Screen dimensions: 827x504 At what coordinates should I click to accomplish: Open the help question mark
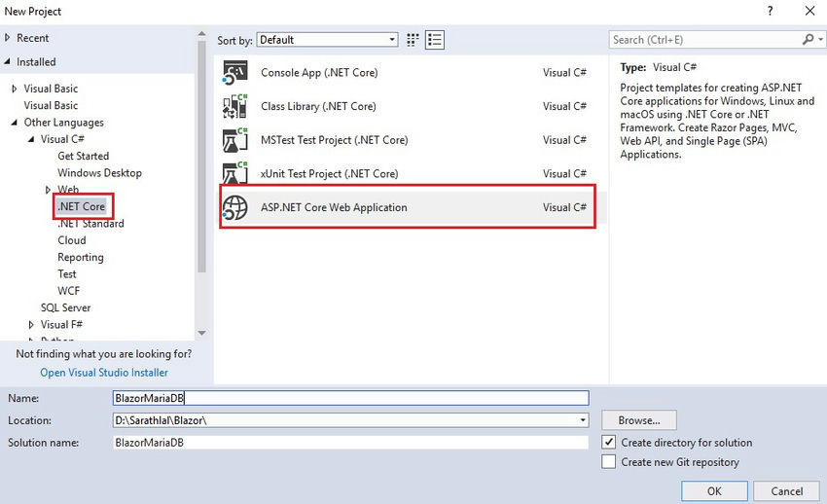point(770,11)
